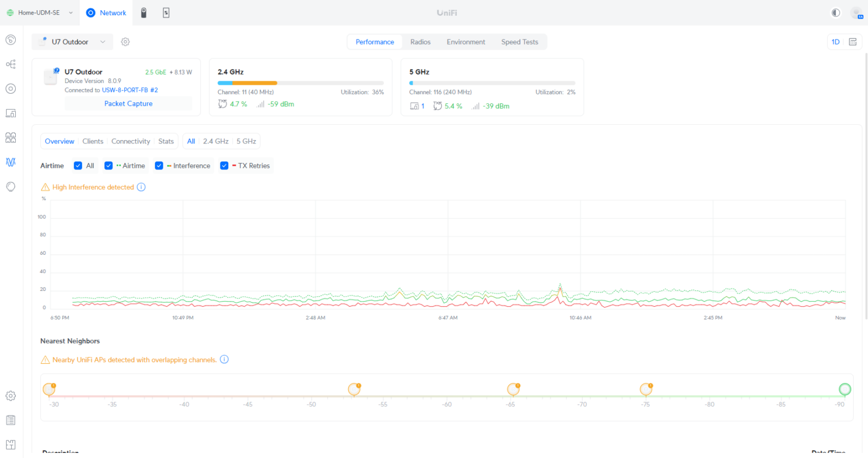Open the Topology icon in left sidebar

tap(10, 64)
